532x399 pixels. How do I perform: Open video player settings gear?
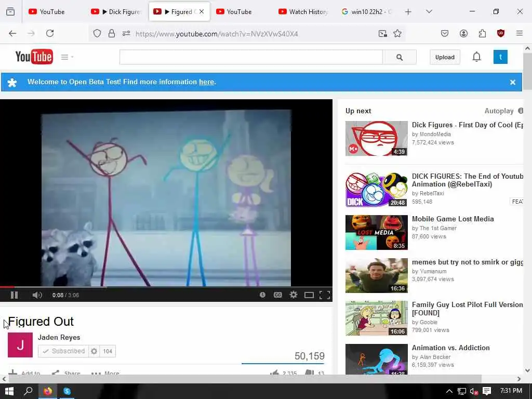pyautogui.click(x=294, y=295)
